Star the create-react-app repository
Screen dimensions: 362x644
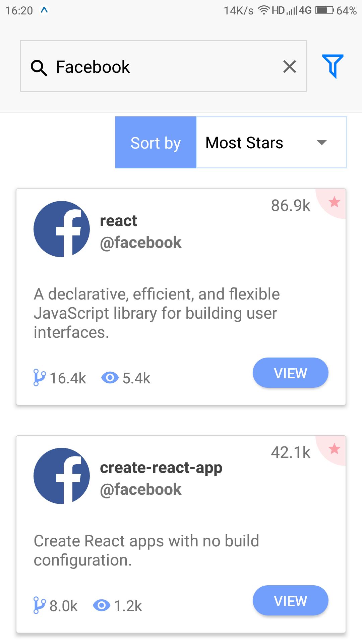click(x=334, y=449)
